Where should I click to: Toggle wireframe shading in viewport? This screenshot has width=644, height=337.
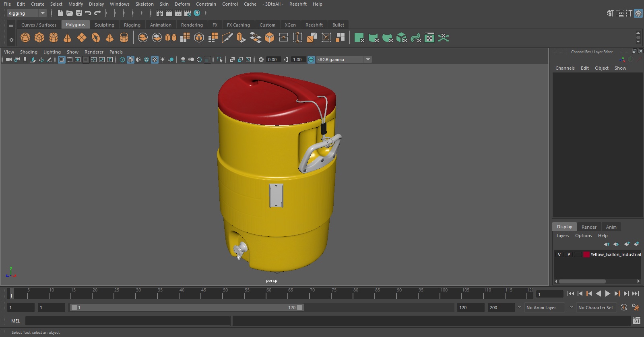coord(122,60)
